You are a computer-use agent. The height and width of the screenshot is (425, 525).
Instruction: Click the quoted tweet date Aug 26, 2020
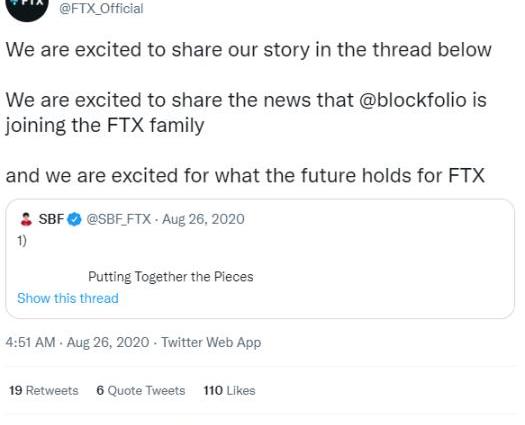pos(203,219)
